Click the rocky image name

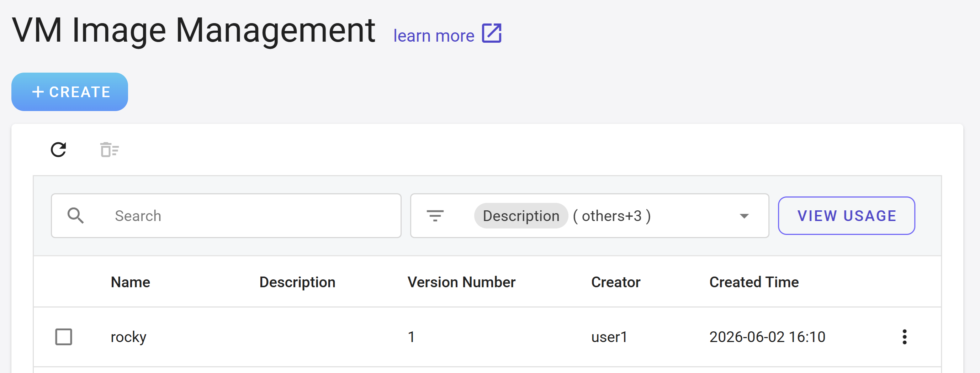click(x=128, y=337)
